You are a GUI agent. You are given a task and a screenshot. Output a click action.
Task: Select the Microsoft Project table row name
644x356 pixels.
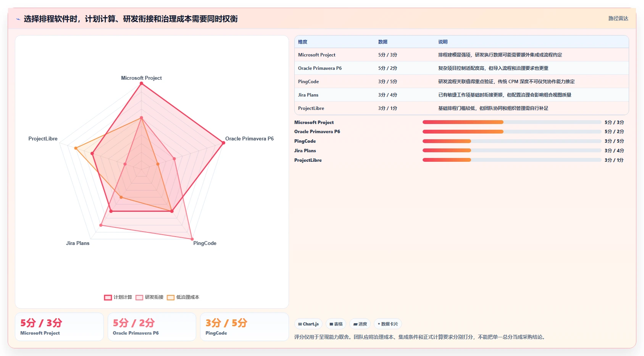317,55
